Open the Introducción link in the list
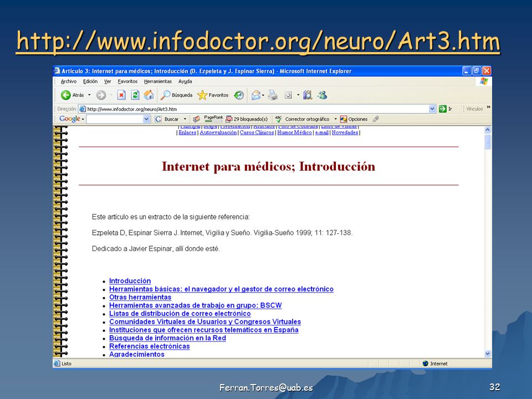 coord(130,281)
